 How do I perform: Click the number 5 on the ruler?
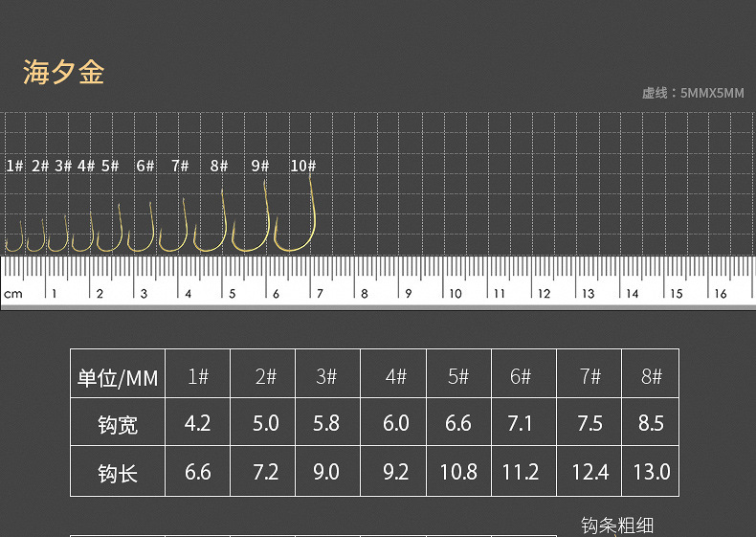(232, 293)
